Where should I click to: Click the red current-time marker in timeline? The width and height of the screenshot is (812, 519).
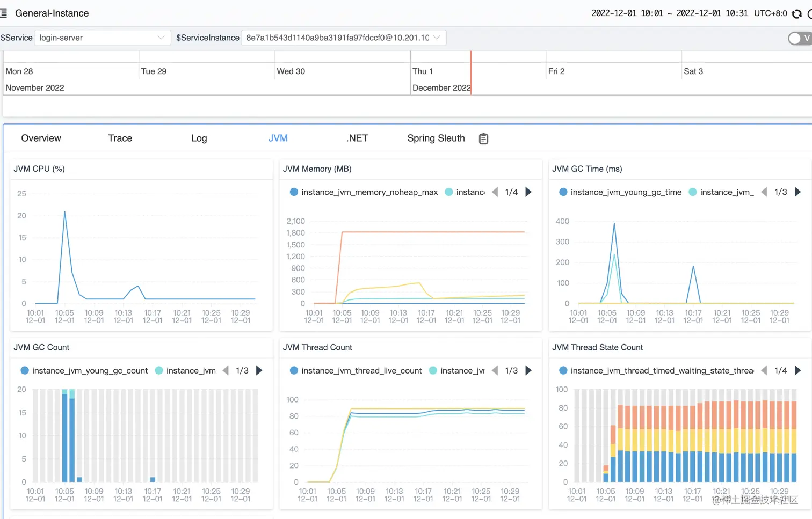tap(471, 73)
